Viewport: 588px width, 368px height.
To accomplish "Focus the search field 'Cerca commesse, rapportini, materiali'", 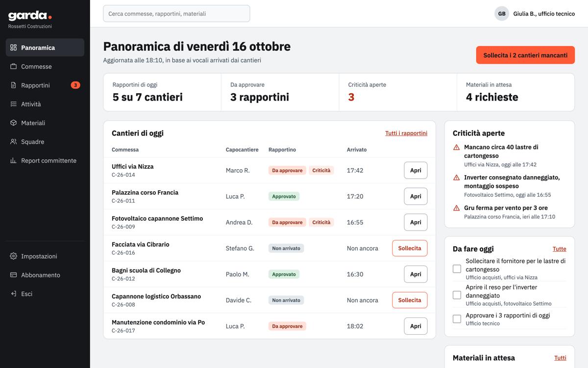I will 176,14.
